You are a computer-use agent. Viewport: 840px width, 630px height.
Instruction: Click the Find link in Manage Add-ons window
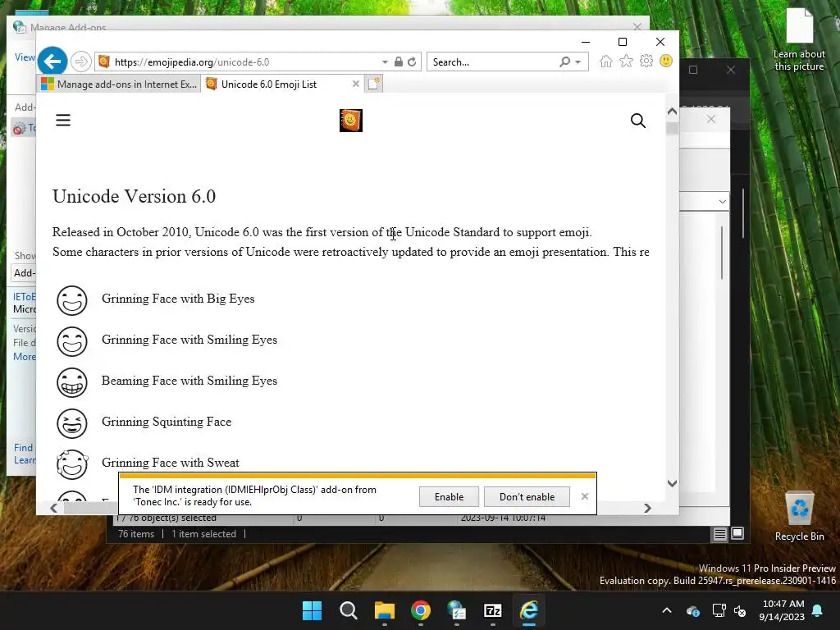(24, 447)
